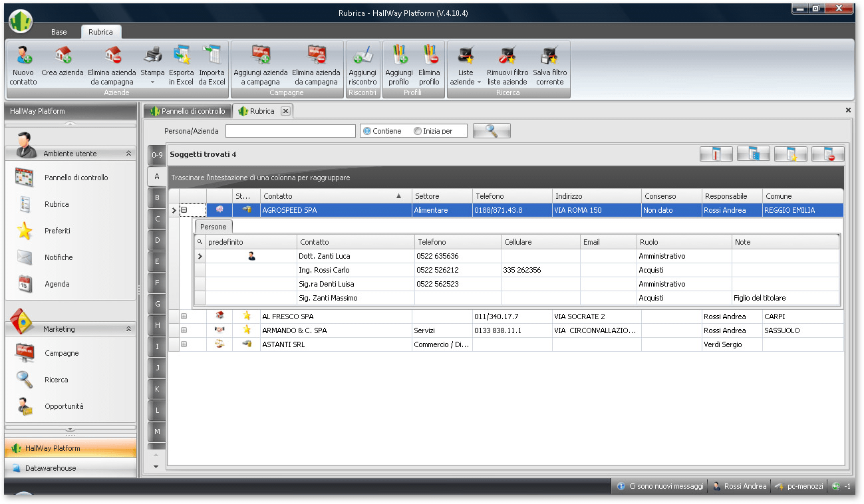Viewport: 864px width, 504px height.
Task: Collapse the AGROSPEED SPA row
Action: (184, 210)
